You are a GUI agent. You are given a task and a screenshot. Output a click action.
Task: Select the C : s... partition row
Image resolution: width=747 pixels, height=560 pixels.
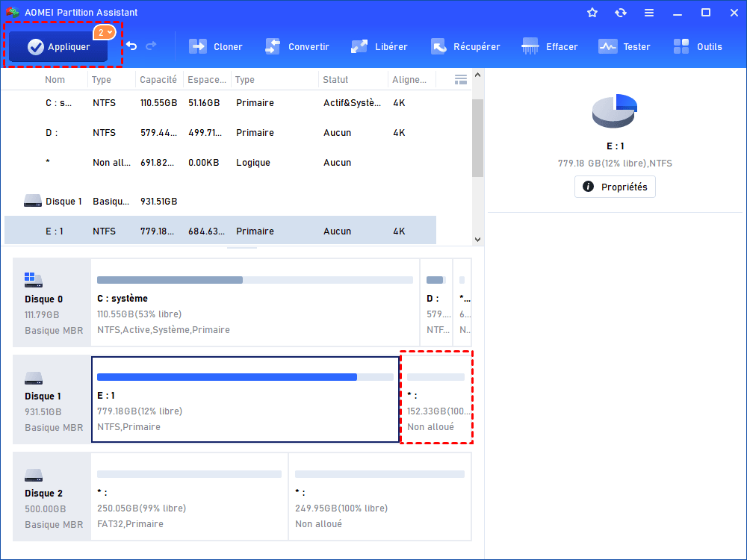click(x=220, y=103)
